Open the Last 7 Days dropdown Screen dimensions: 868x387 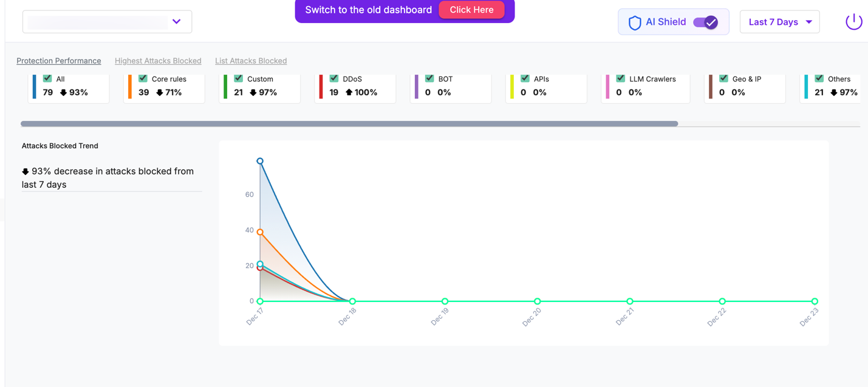(x=779, y=21)
